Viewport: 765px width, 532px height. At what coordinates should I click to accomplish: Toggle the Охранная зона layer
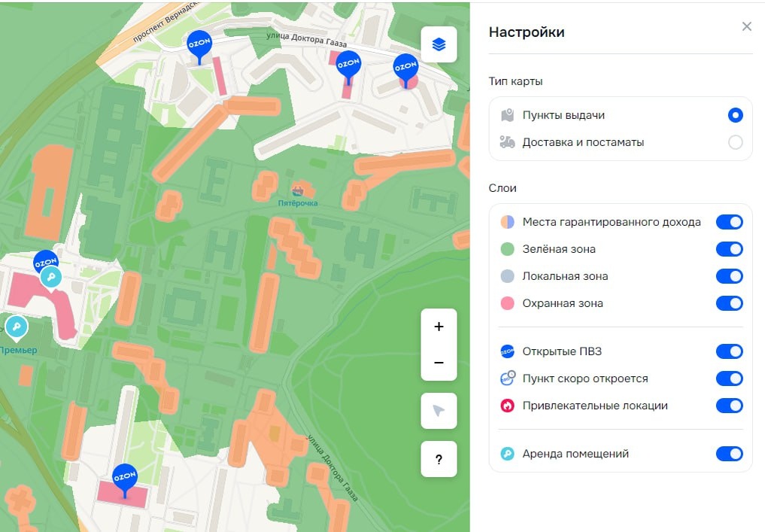730,303
